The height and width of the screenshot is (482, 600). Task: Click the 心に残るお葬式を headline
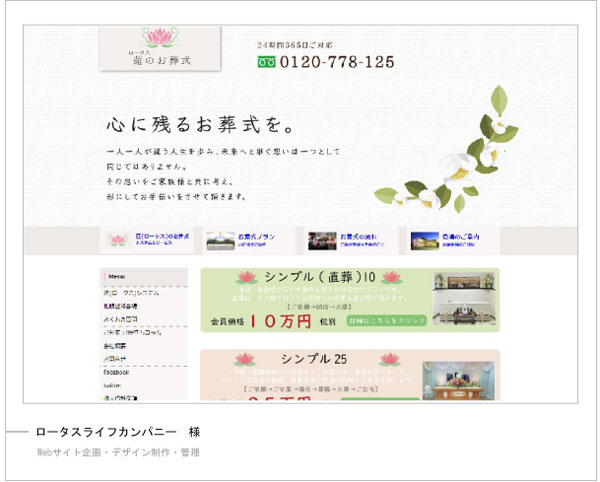point(200,126)
